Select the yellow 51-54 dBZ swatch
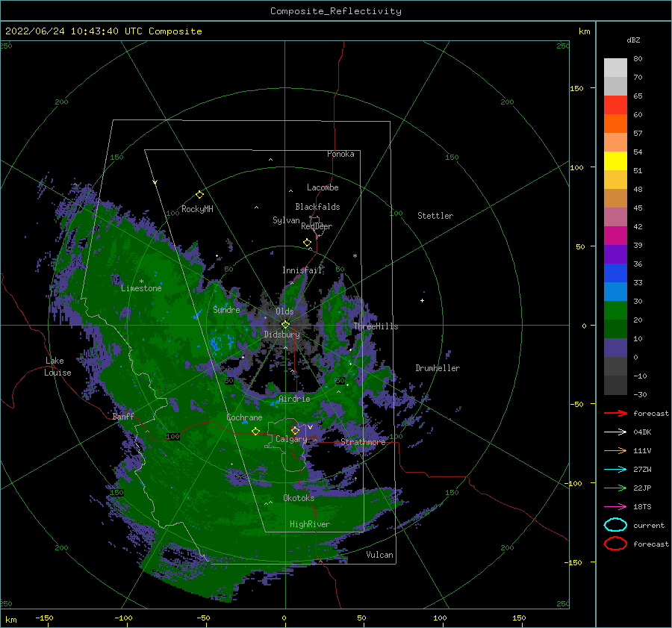This screenshot has width=672, height=628. (615, 161)
